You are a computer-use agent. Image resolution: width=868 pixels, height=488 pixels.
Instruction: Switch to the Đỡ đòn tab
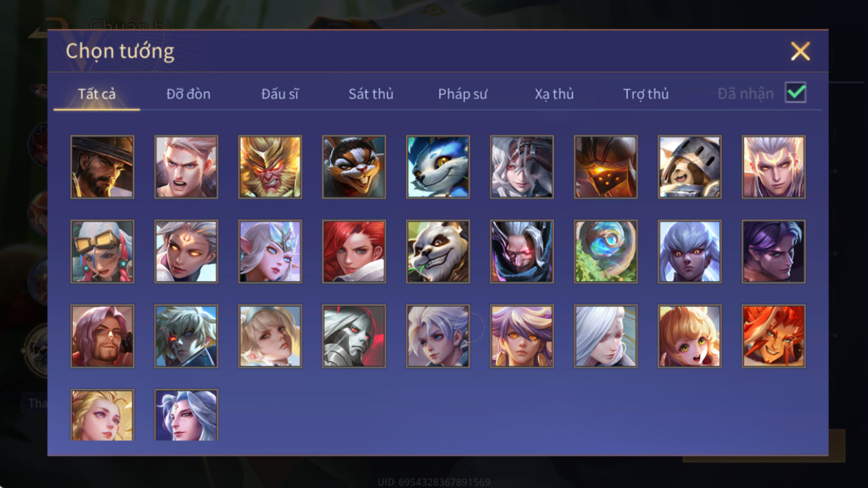coord(188,94)
